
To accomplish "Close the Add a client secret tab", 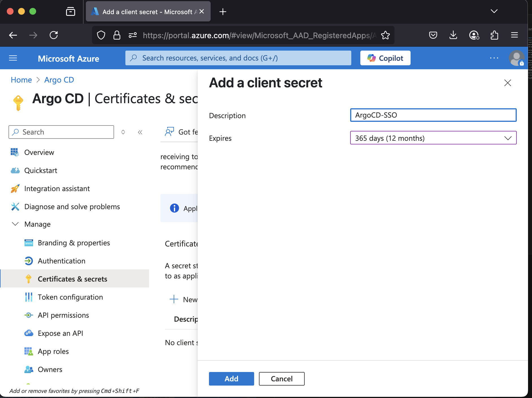I will point(202,12).
